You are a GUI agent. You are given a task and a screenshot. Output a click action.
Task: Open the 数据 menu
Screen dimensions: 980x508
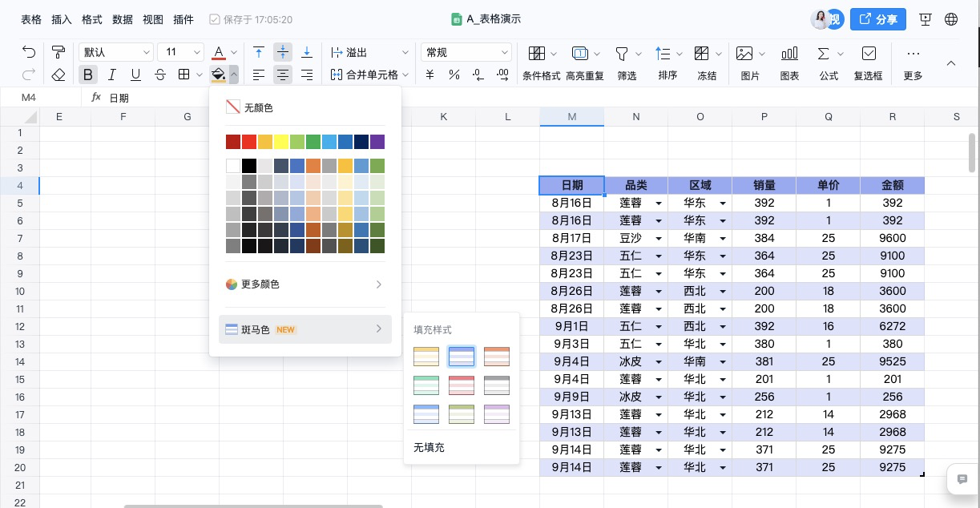[122, 19]
